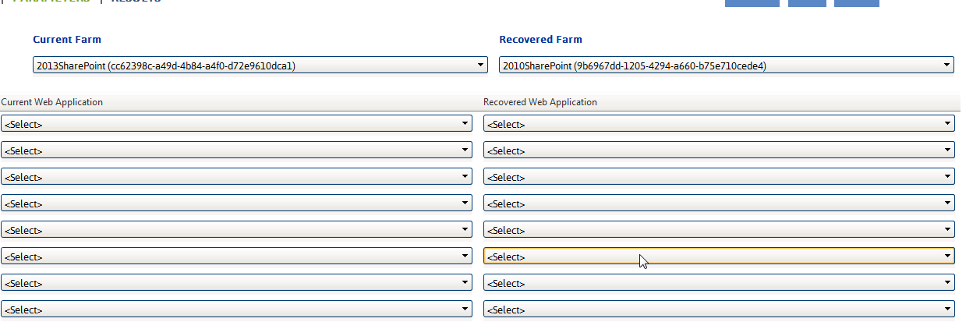Open the fourth Current Web Application dropdown
Image resolution: width=980 pixels, height=329 pixels.
(236, 203)
